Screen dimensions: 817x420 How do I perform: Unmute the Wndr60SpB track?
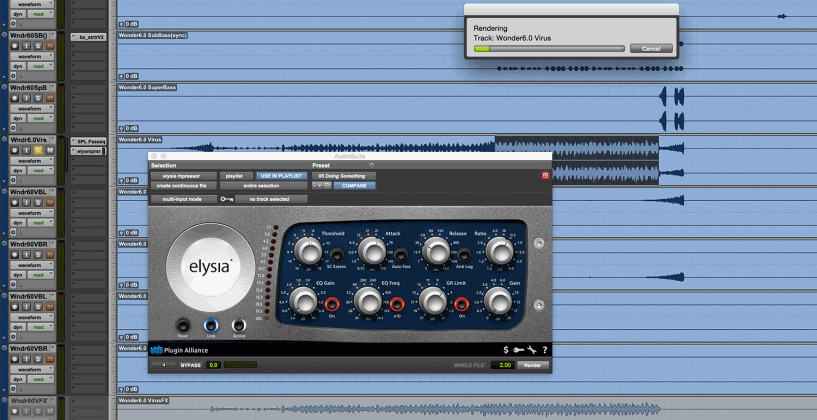pyautogui.click(x=50, y=98)
